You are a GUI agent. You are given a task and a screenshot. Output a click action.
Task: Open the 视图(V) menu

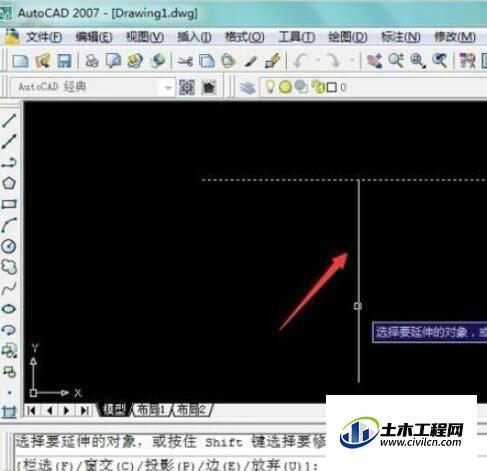[145, 37]
